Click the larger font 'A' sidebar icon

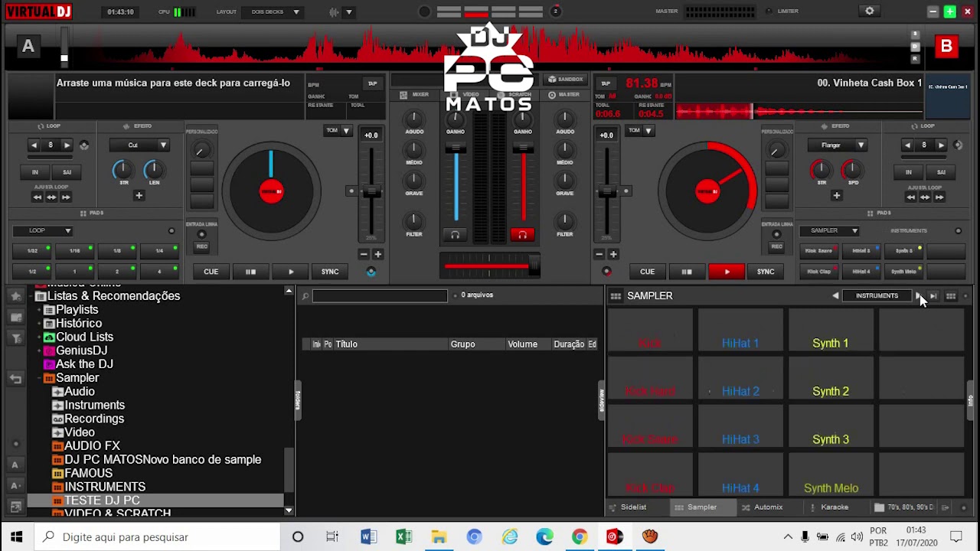[x=15, y=465]
